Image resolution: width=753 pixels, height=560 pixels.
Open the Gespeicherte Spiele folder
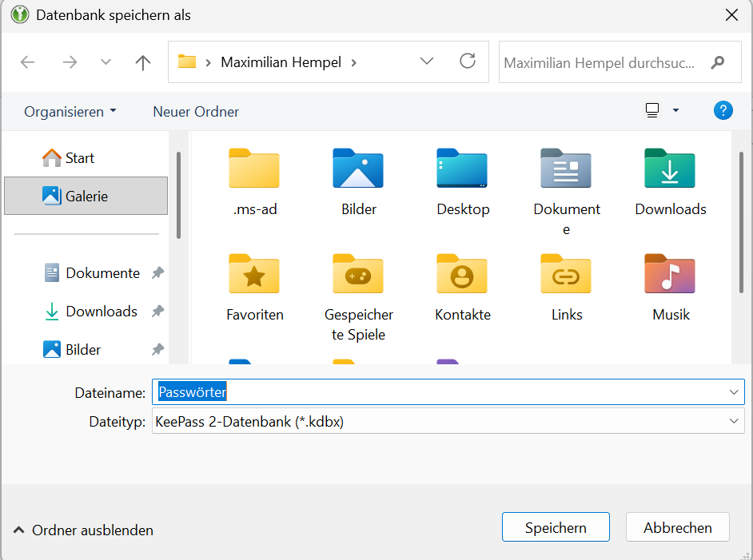[358, 274]
